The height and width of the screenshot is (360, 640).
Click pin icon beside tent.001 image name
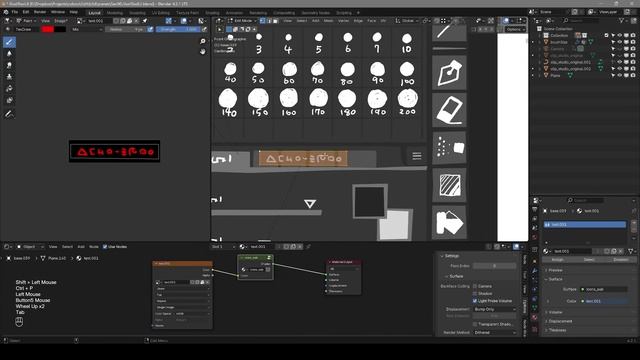(x=145, y=20)
